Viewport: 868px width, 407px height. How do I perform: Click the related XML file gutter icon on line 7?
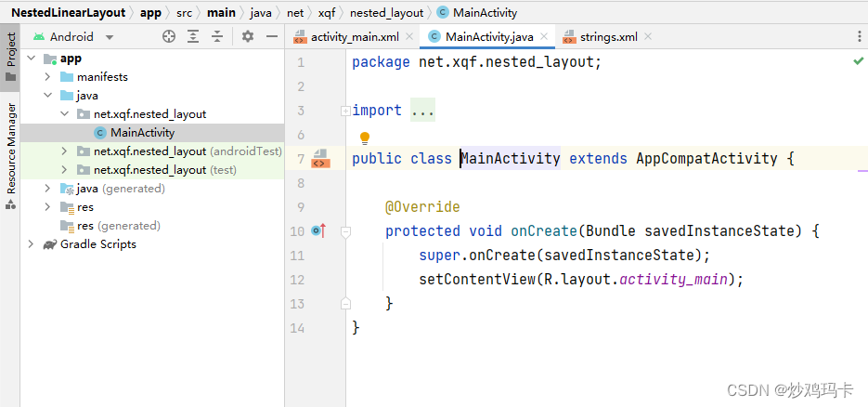320,158
